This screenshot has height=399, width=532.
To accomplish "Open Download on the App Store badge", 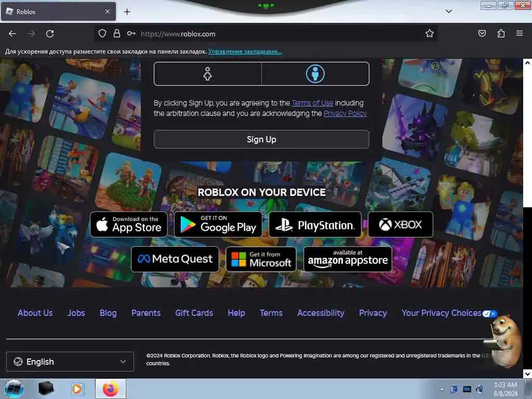I will (x=129, y=224).
